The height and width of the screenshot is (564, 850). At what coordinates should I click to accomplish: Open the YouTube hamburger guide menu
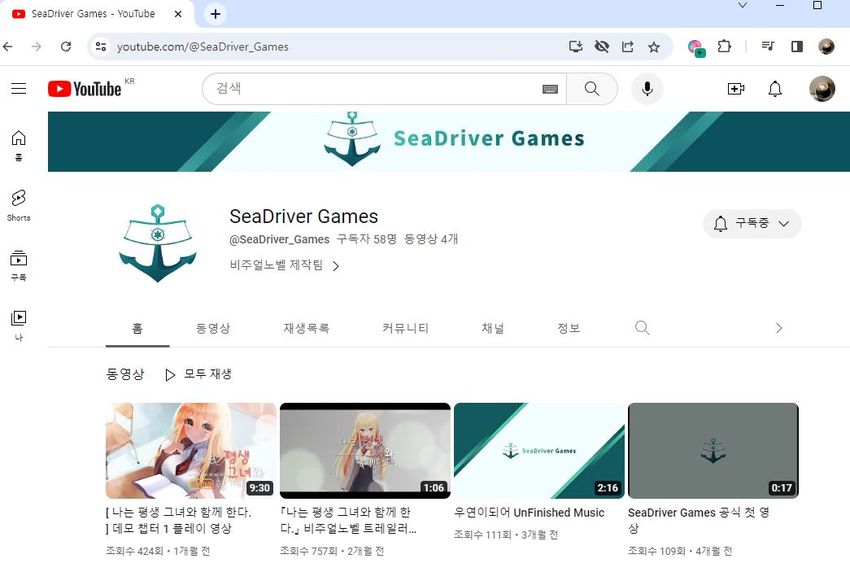[18, 88]
